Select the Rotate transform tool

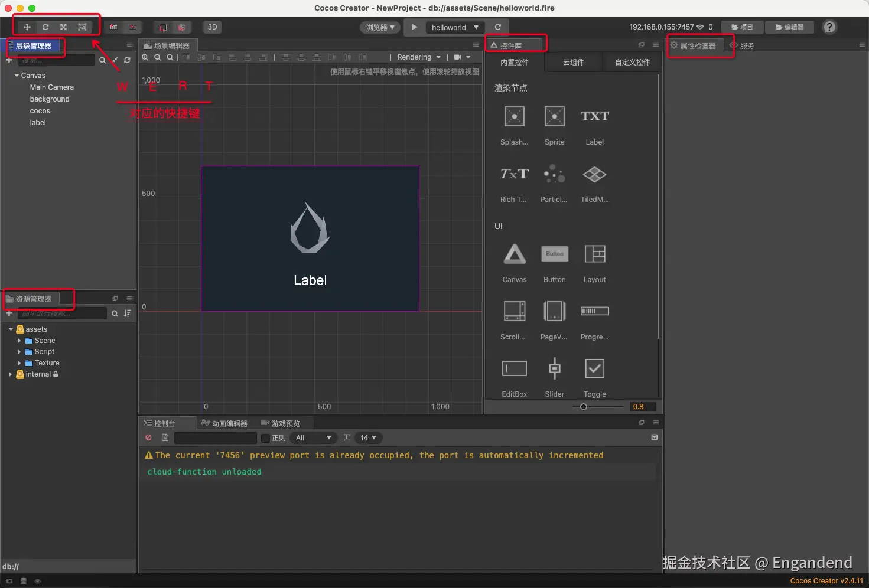pyautogui.click(x=45, y=27)
